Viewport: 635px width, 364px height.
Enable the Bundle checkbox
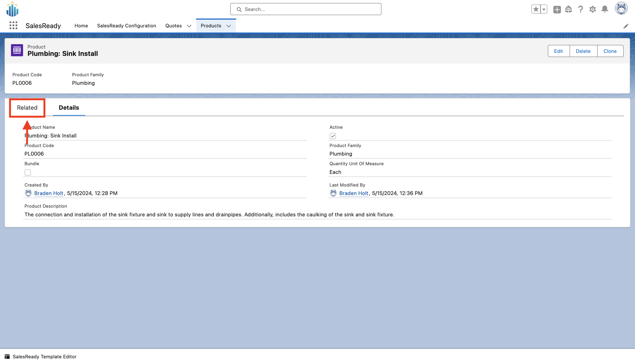tap(28, 172)
